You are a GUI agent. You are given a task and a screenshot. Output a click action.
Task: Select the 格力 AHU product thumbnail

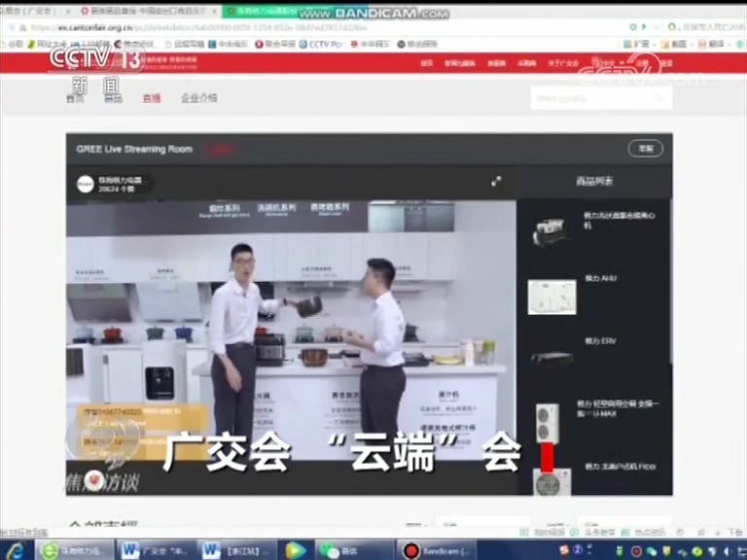pos(551,297)
